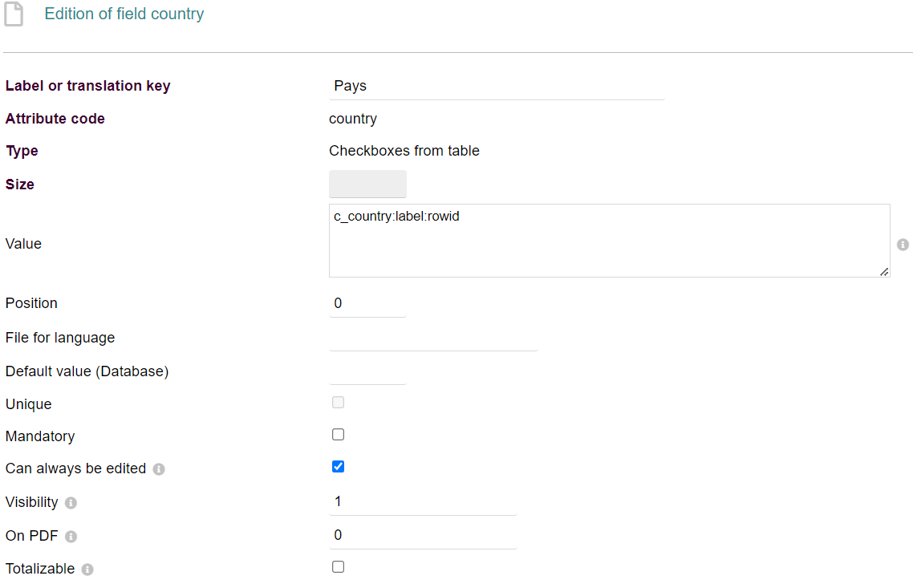Uncheck the Can always be edited checkbox
This screenshot has height=588, width=913.
tap(338, 467)
